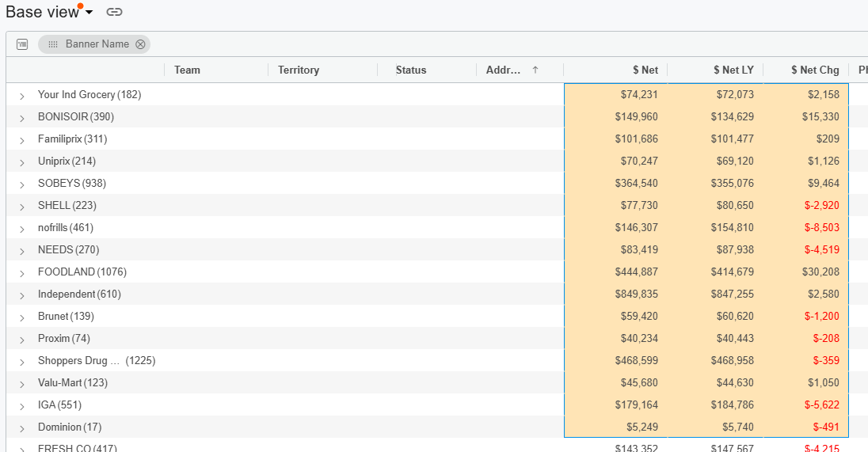Click the red $-5,622 cell
The image size is (868, 452).
(x=806, y=405)
